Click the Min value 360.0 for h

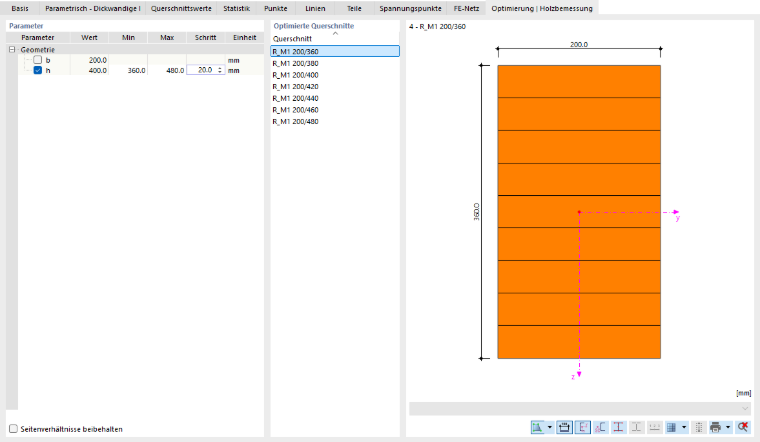128,70
